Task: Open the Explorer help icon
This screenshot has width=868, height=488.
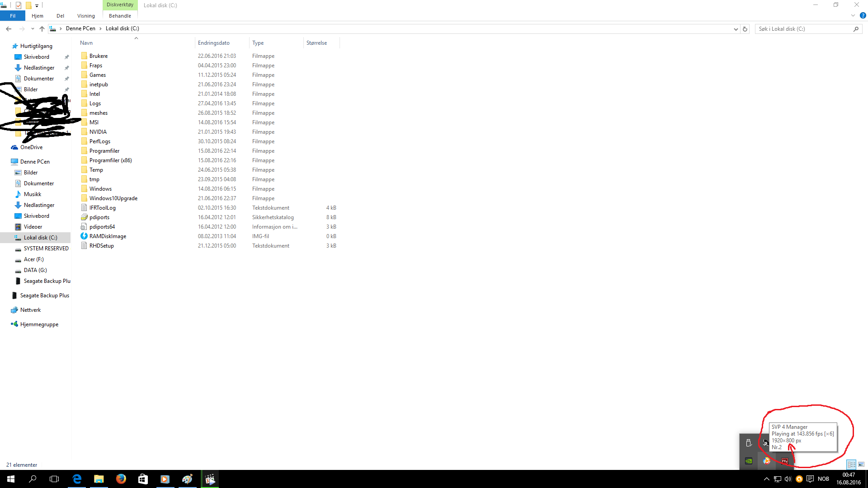Action: coord(863,15)
